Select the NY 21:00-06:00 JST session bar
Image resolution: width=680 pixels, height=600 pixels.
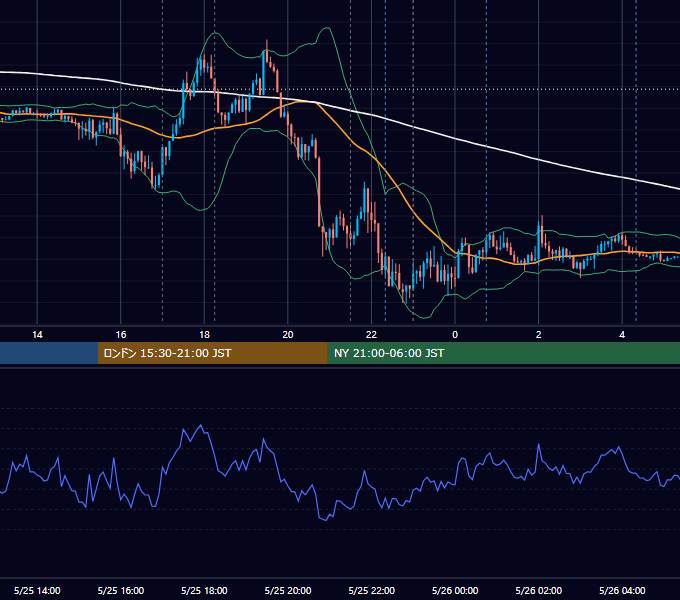pos(503,353)
